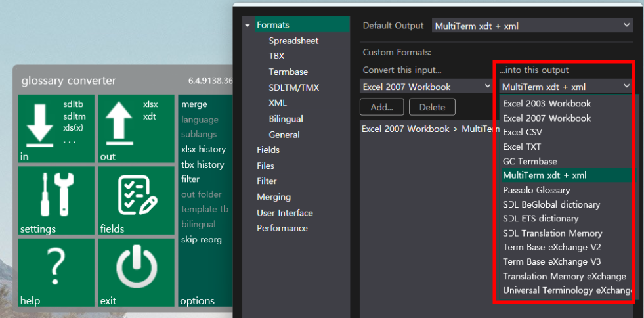Open Fields settings category
The image size is (644, 318).
click(268, 150)
